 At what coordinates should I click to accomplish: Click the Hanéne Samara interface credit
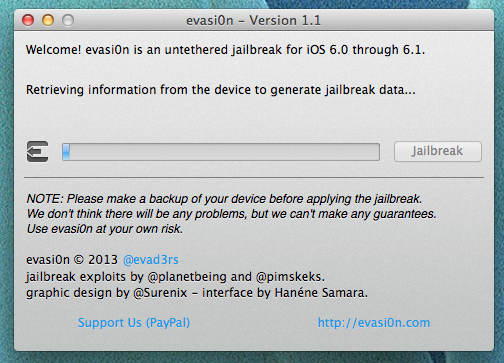point(321,293)
